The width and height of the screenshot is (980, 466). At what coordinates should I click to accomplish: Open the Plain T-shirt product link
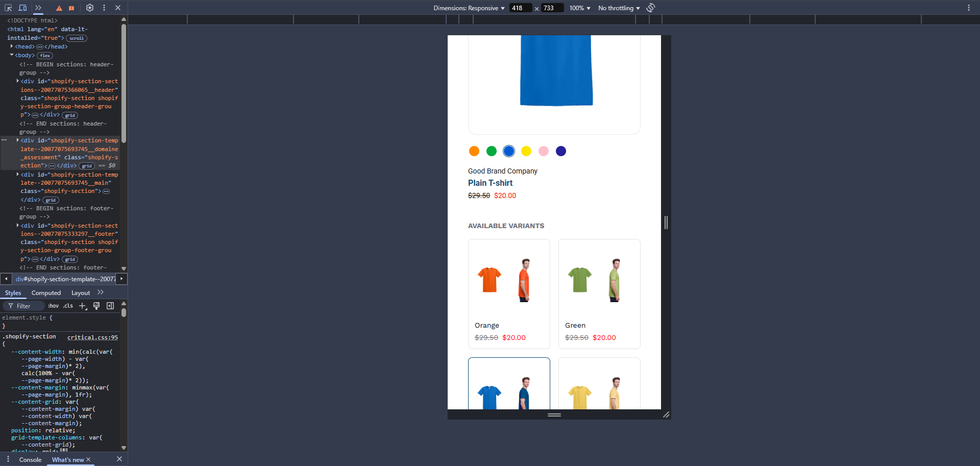click(x=490, y=183)
